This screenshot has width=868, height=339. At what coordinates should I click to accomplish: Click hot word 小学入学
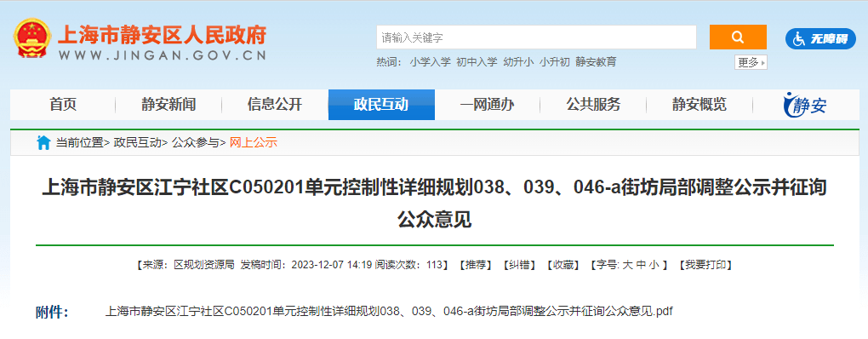(430, 62)
